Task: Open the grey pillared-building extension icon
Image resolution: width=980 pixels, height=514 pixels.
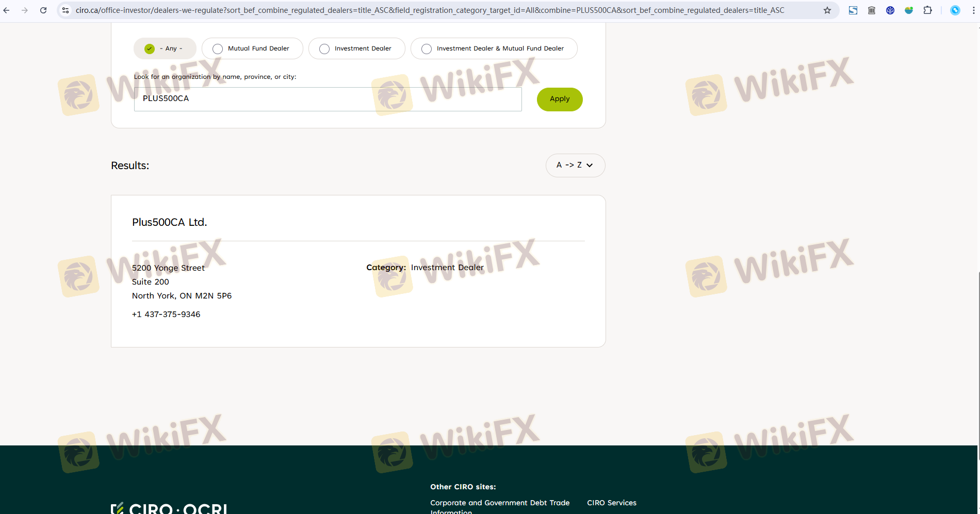Action: pyautogui.click(x=872, y=10)
